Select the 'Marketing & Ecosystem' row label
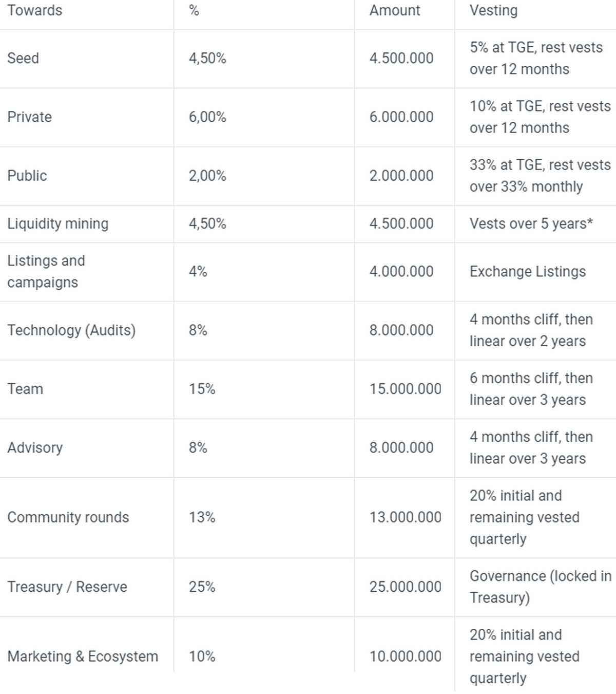 coord(83,657)
